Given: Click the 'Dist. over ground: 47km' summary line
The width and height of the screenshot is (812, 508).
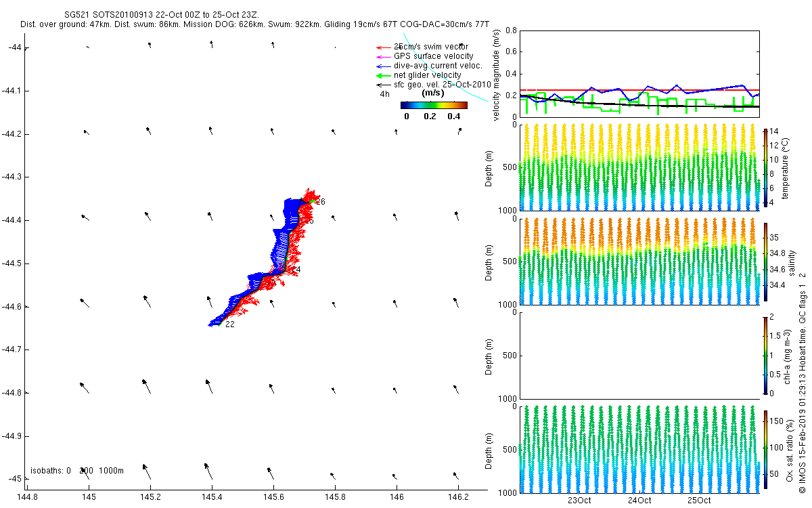Looking at the screenshot, I should coord(255,24).
